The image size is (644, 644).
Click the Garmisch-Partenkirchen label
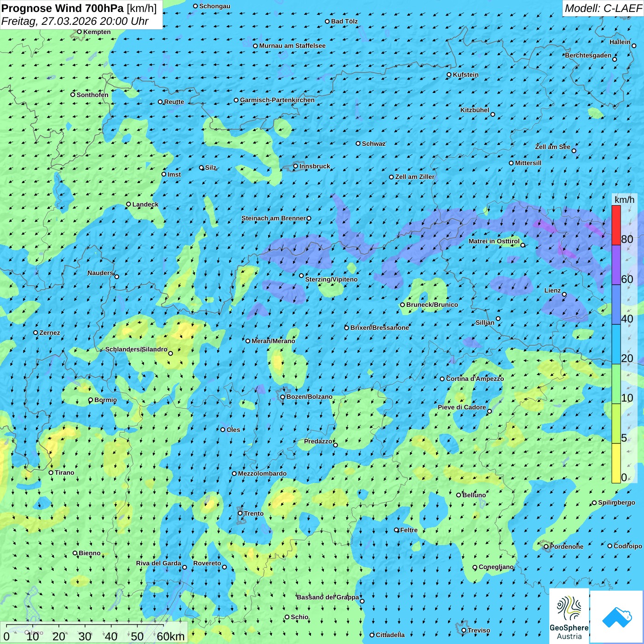[x=277, y=100]
